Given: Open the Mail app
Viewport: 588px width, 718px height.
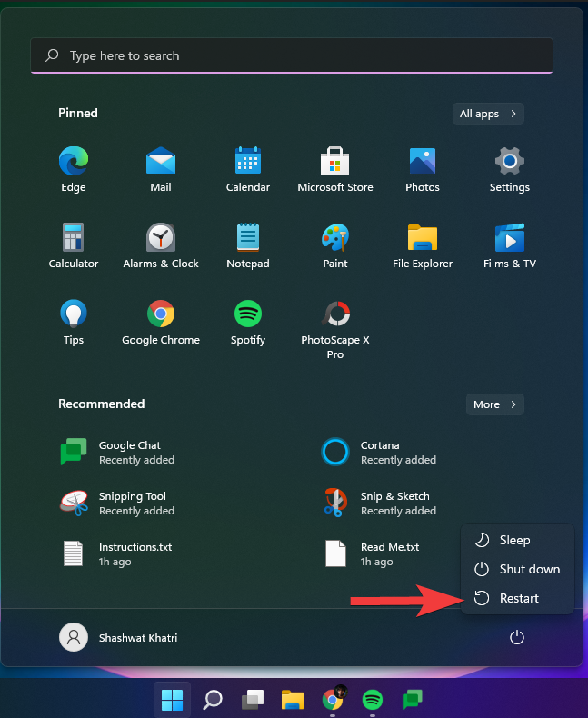Looking at the screenshot, I should [161, 169].
